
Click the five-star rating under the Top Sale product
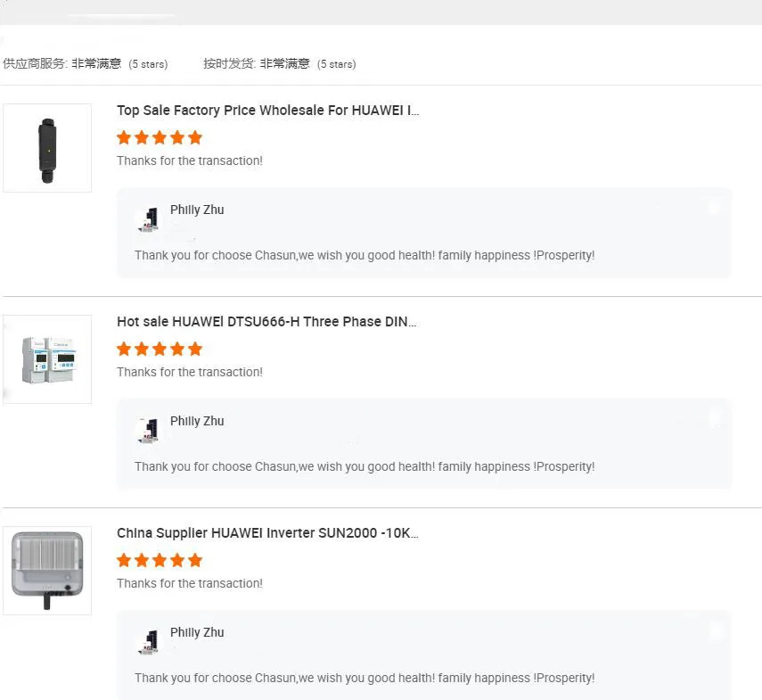[160, 137]
